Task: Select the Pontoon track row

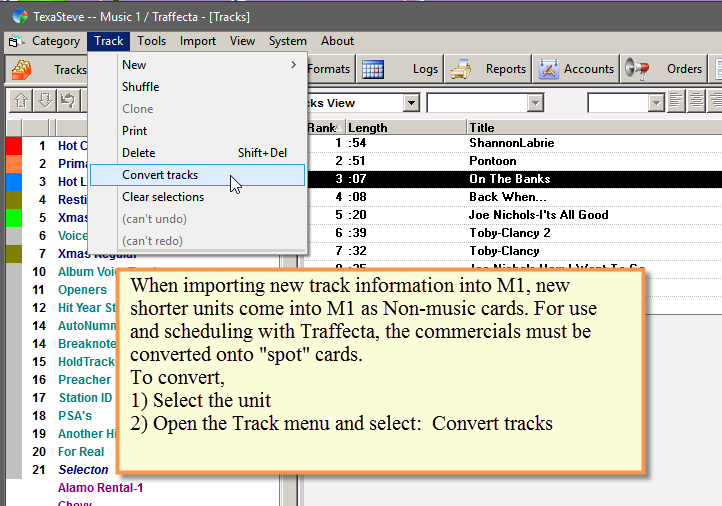Action: coord(514,161)
